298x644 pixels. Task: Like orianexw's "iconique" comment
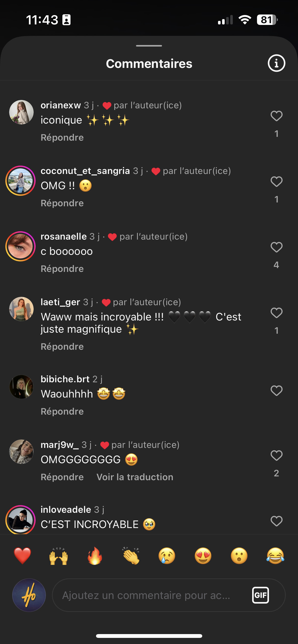[276, 116]
